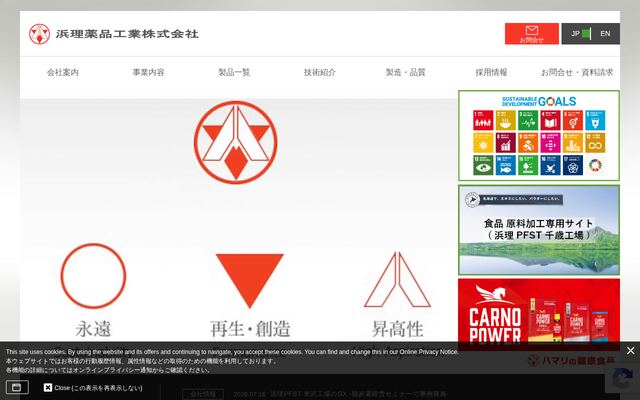640x400 pixels.
Task: Switch site language to EN
Action: 605,33
